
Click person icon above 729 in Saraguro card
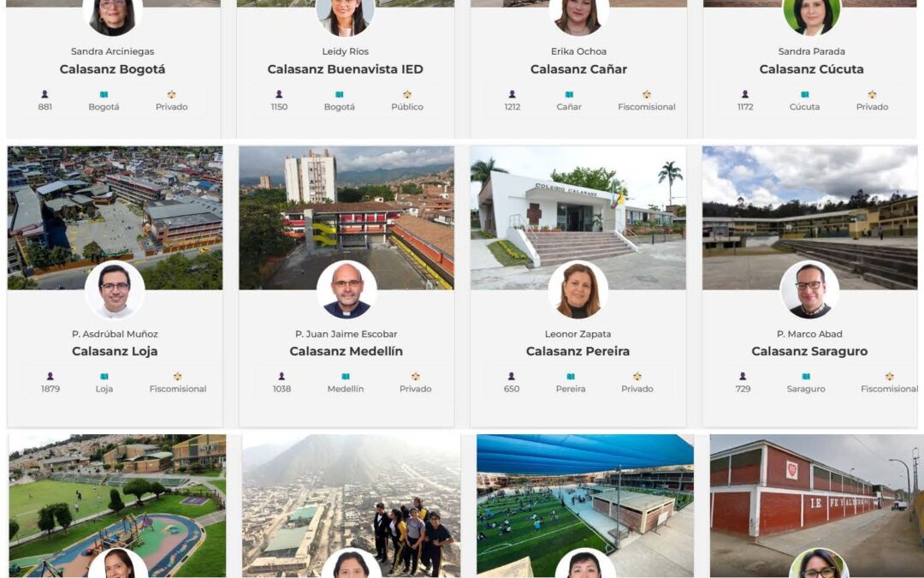pos(743,376)
